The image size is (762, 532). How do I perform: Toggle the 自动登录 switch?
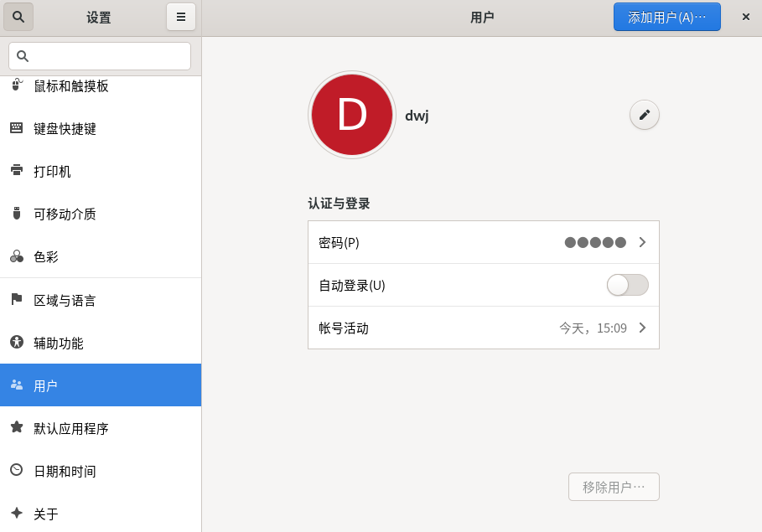point(627,285)
